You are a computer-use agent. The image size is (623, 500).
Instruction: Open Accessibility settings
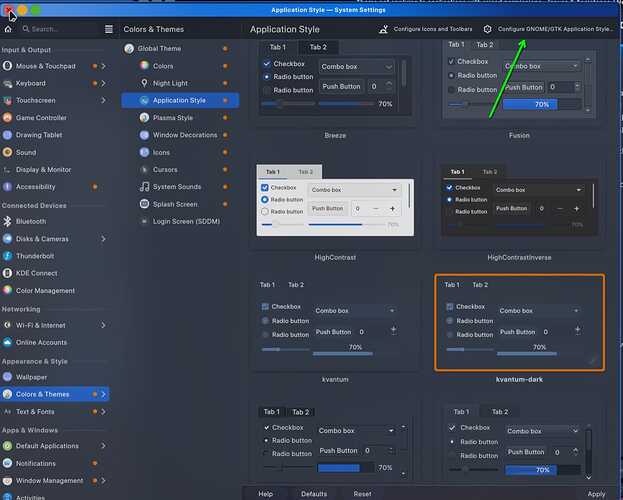click(54, 187)
